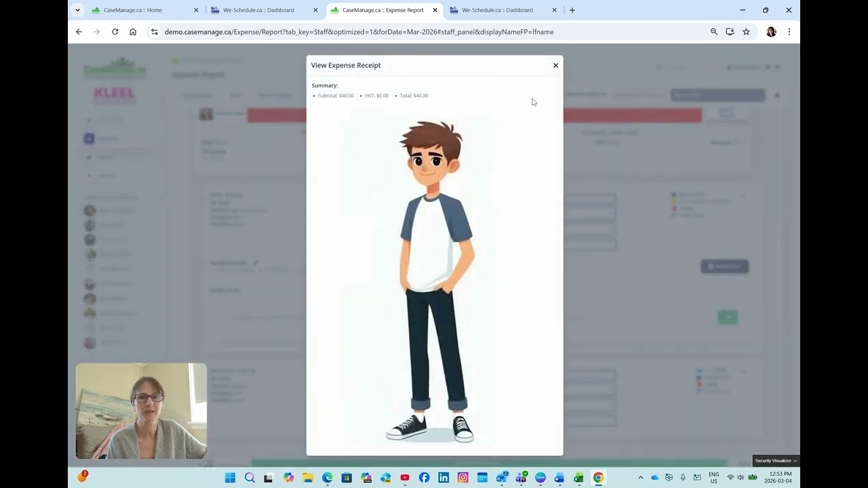Close the View Expense Receipt dialog

click(555, 65)
